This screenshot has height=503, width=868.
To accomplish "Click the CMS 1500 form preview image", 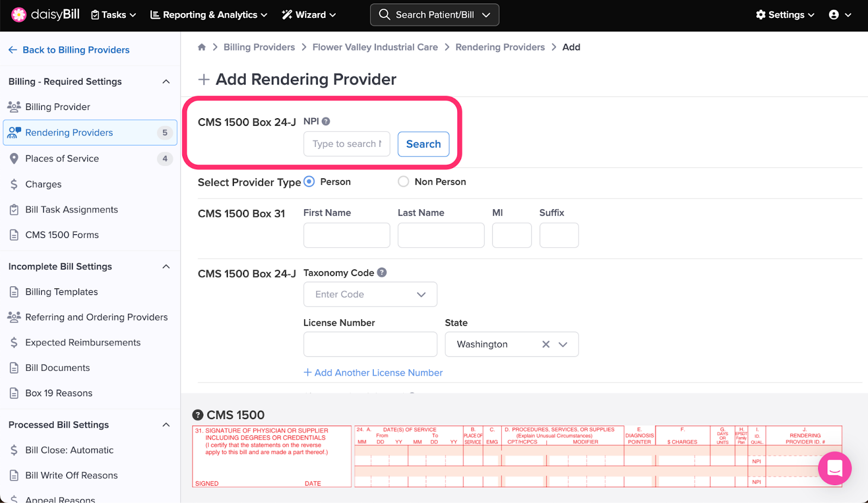I will point(517,456).
